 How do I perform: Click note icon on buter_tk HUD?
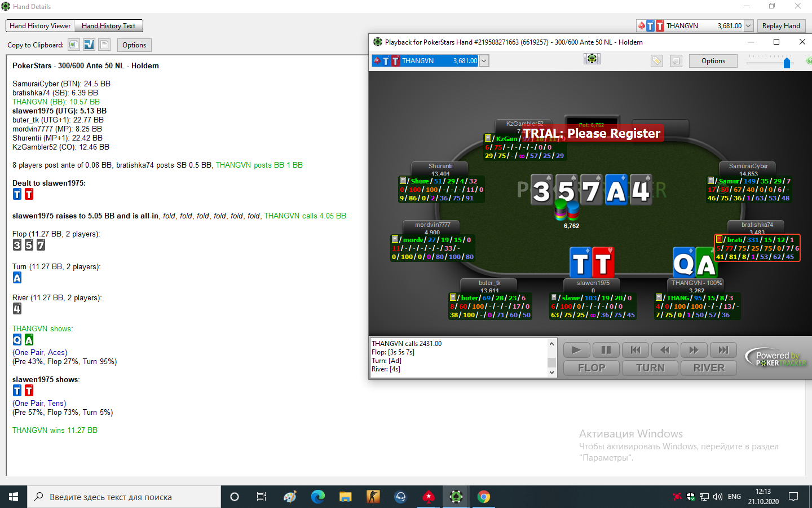453,297
